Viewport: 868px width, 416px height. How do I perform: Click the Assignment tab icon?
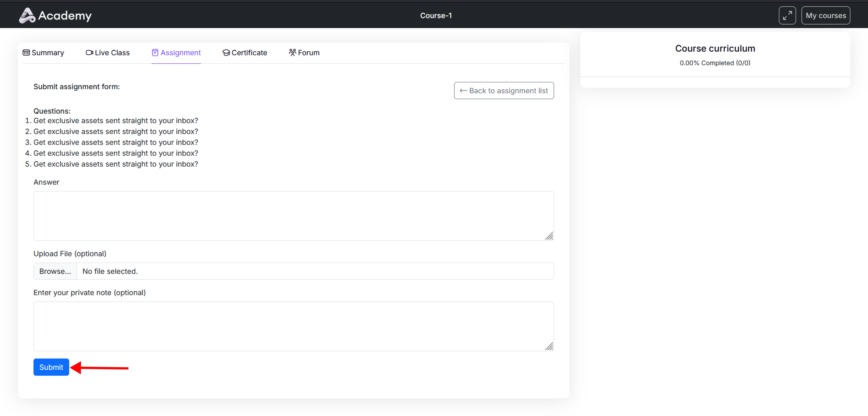click(x=155, y=53)
